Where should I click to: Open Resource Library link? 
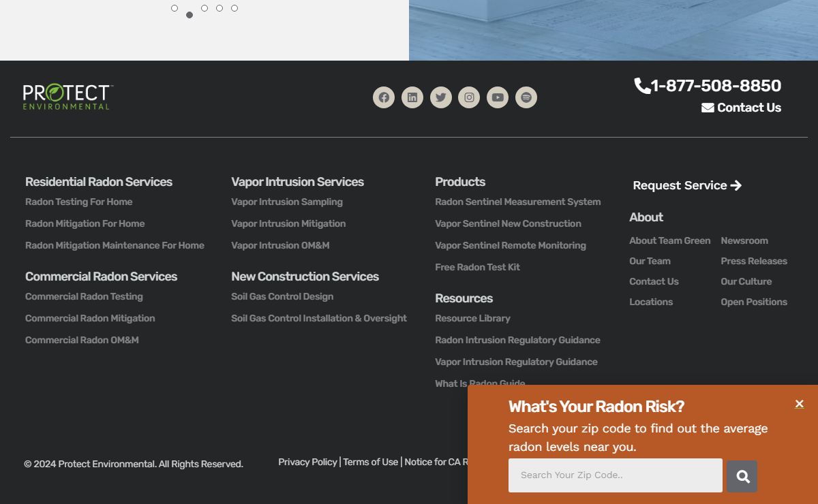click(x=472, y=318)
